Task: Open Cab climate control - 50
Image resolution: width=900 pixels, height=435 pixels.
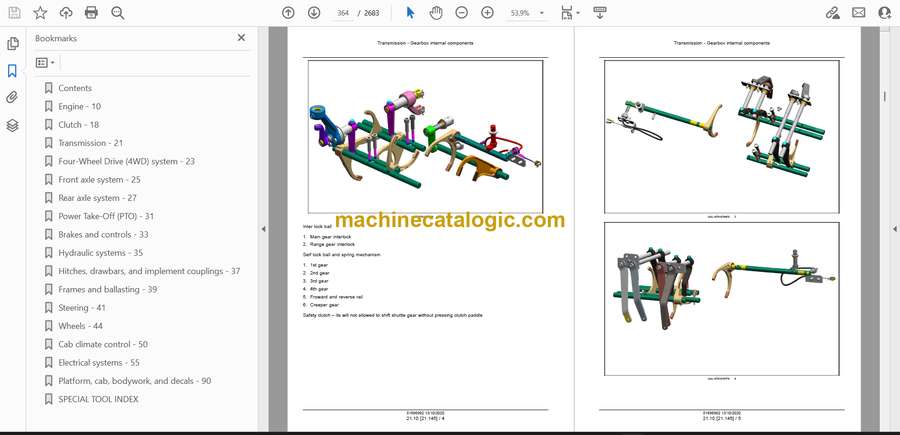Action: (x=103, y=344)
